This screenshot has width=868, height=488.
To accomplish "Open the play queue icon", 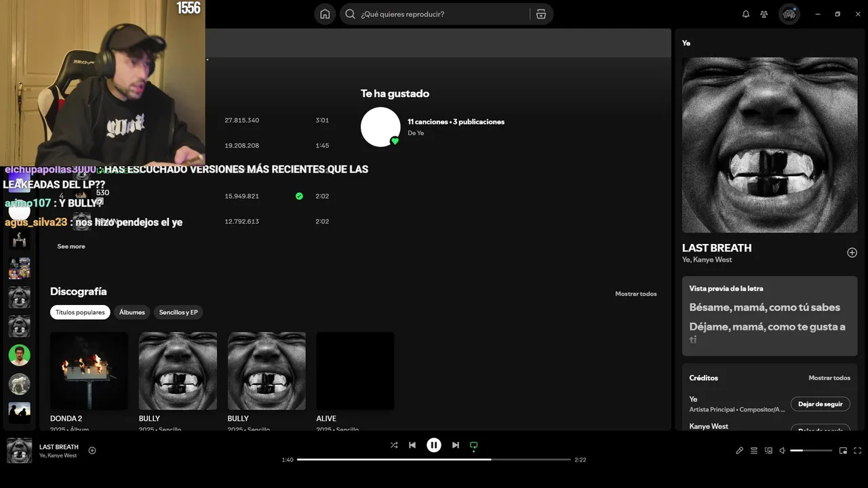I will point(754,451).
